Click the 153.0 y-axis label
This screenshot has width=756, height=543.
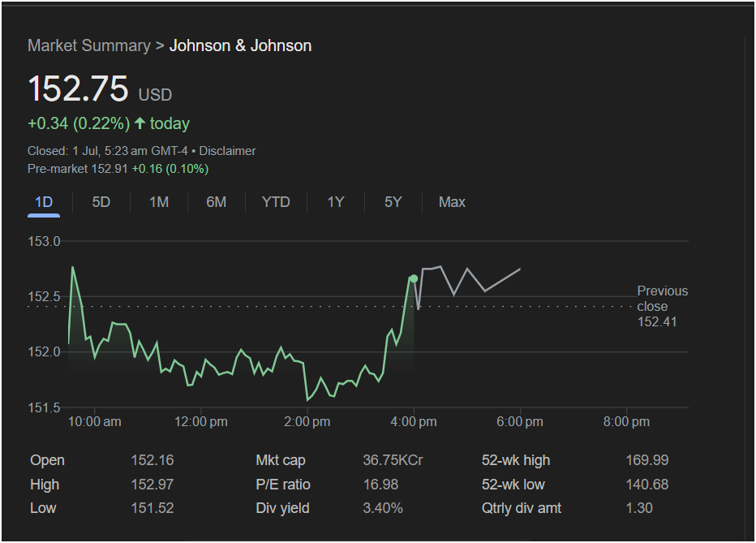pos(44,241)
